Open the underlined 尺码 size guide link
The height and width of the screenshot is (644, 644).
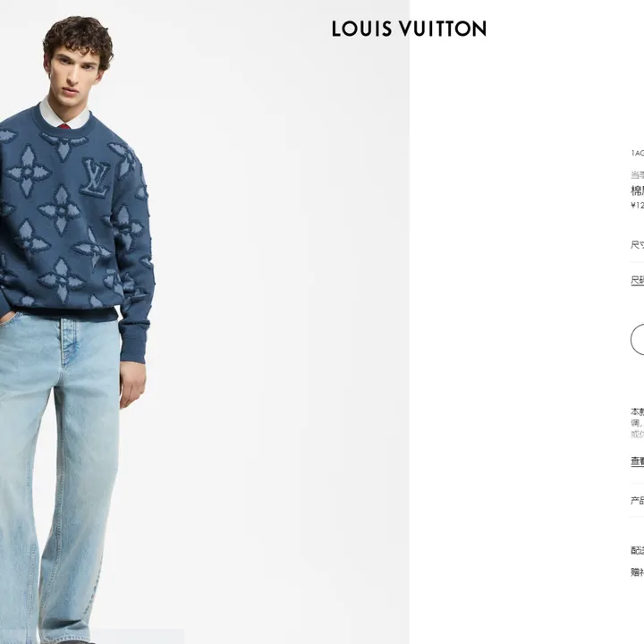638,281
